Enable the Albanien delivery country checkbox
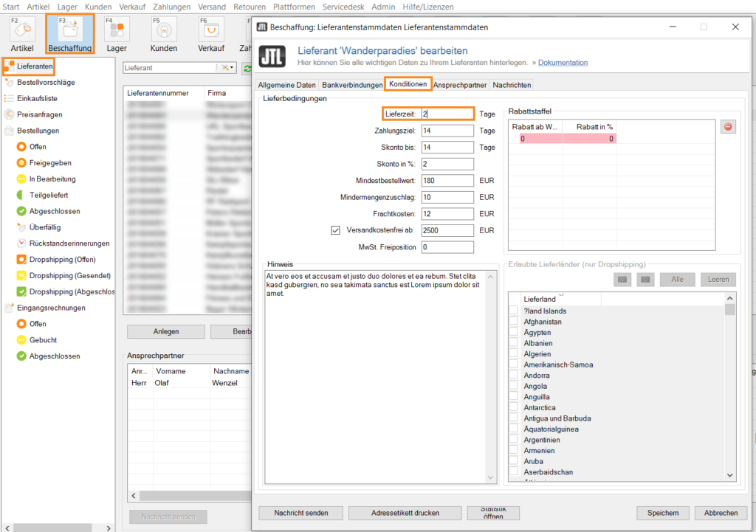756x532 pixels. tap(513, 343)
